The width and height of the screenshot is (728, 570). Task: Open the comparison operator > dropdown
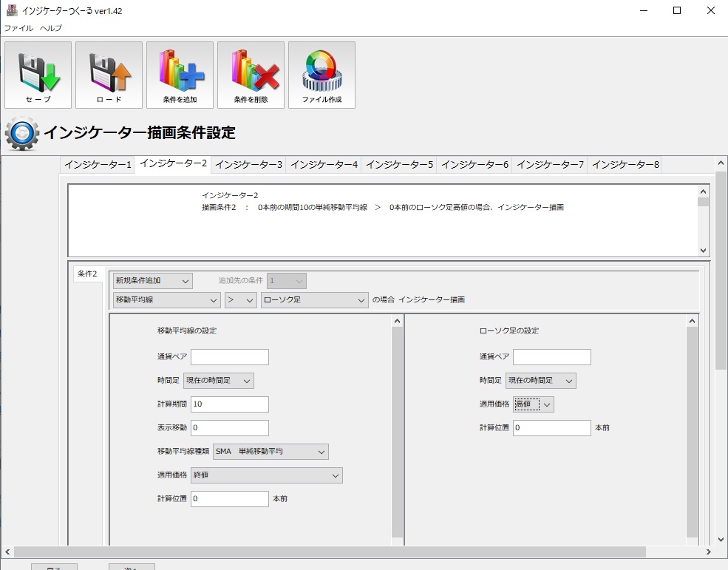(240, 299)
